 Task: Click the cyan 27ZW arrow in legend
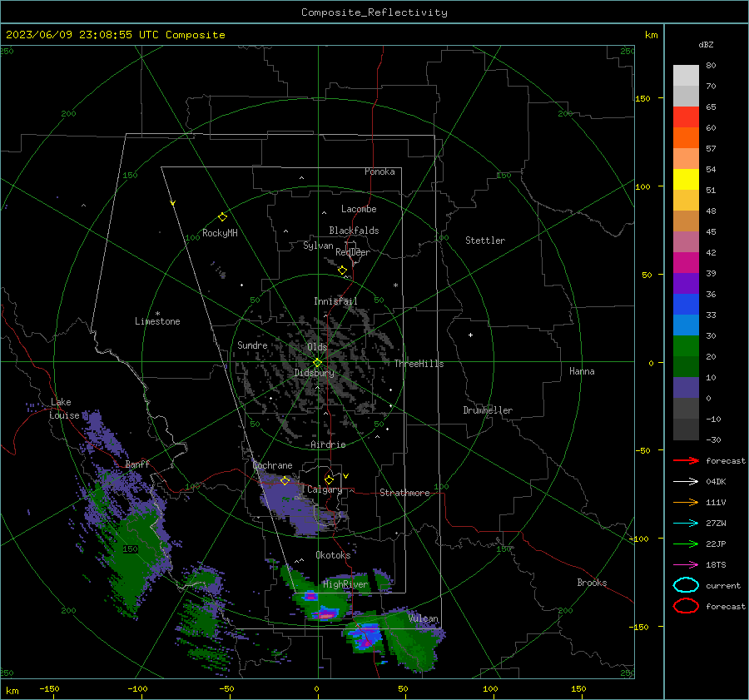[686, 524]
